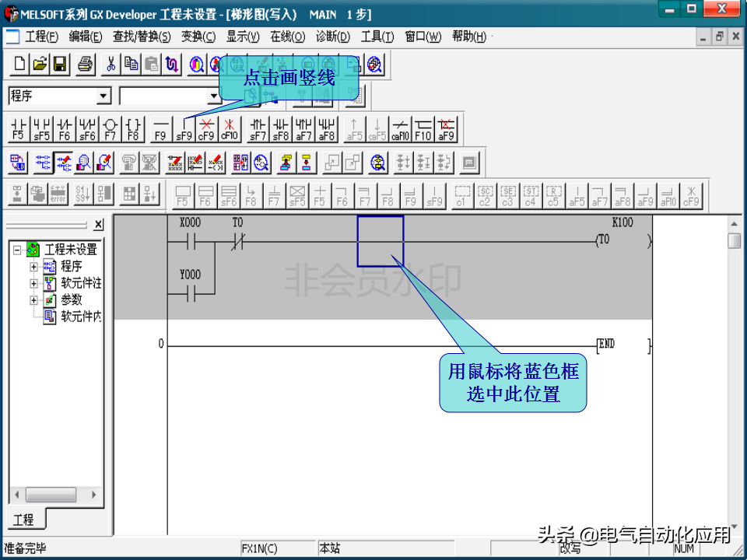Click the invert operation result icon (caF10)

[400, 129]
